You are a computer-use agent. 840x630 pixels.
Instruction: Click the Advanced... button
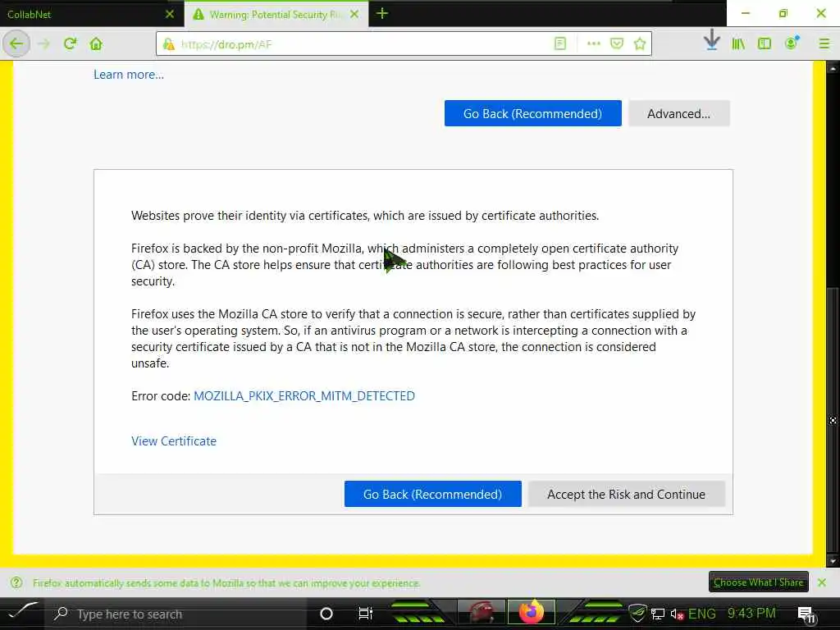678,113
